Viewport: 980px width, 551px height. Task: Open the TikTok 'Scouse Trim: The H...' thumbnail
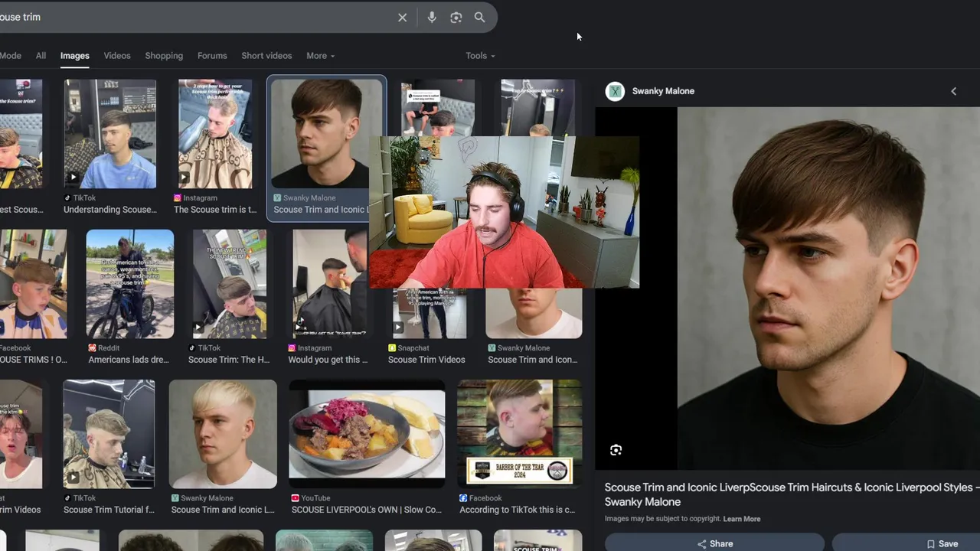coord(230,284)
